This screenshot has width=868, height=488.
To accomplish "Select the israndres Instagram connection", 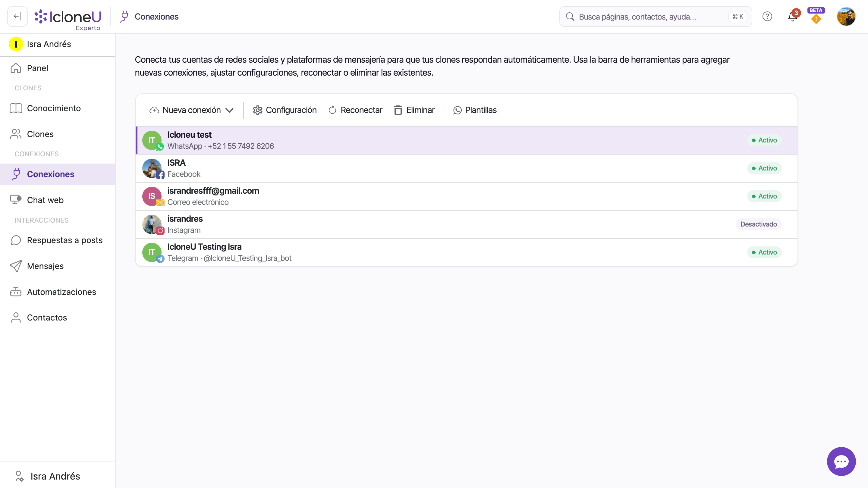I will [x=466, y=224].
